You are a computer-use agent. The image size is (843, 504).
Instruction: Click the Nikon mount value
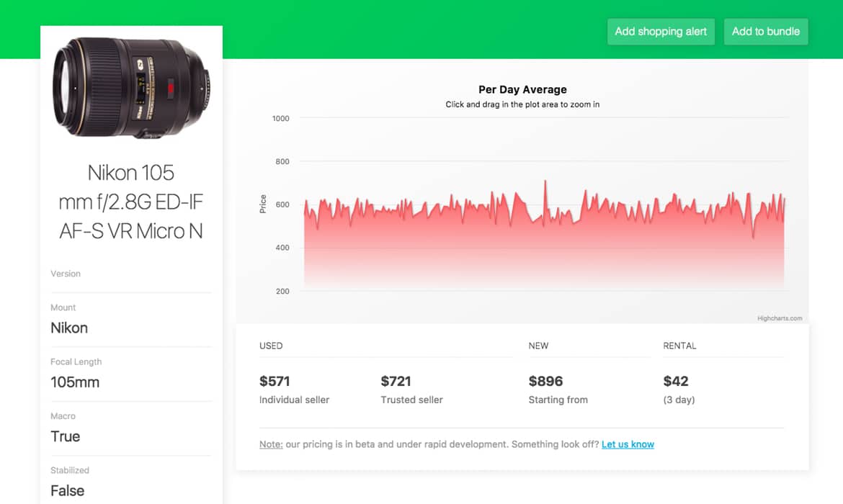tap(69, 328)
